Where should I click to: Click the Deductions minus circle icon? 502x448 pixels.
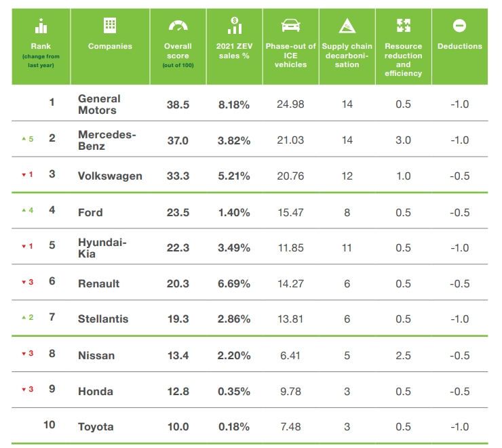click(x=459, y=26)
